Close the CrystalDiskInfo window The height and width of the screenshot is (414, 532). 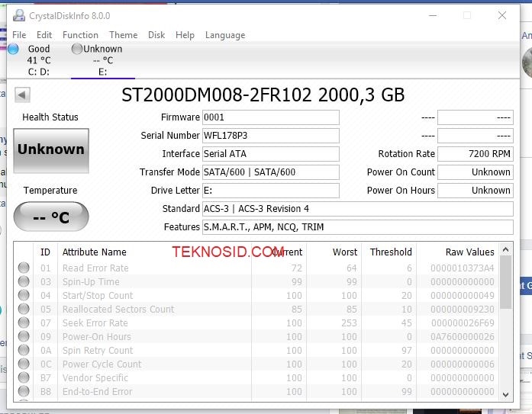[502, 15]
